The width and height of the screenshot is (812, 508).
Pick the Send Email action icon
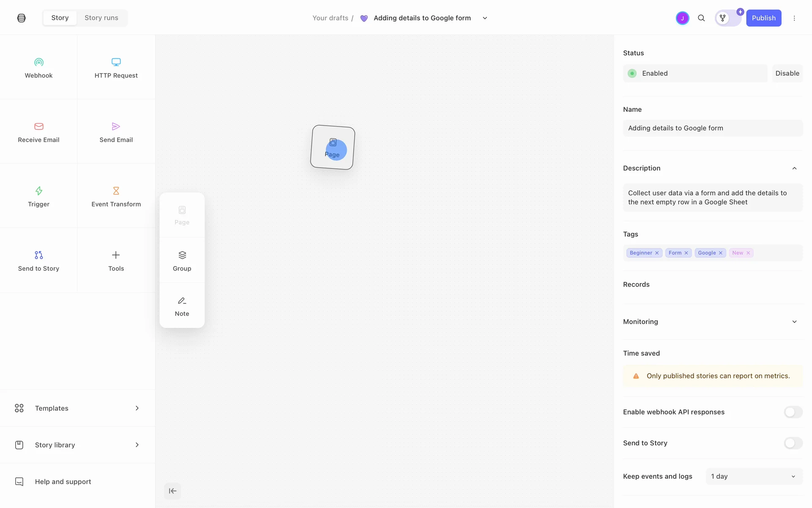116,127
